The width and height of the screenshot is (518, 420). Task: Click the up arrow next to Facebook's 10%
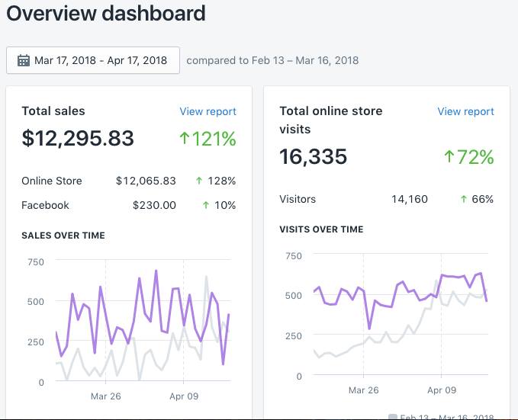click(205, 205)
